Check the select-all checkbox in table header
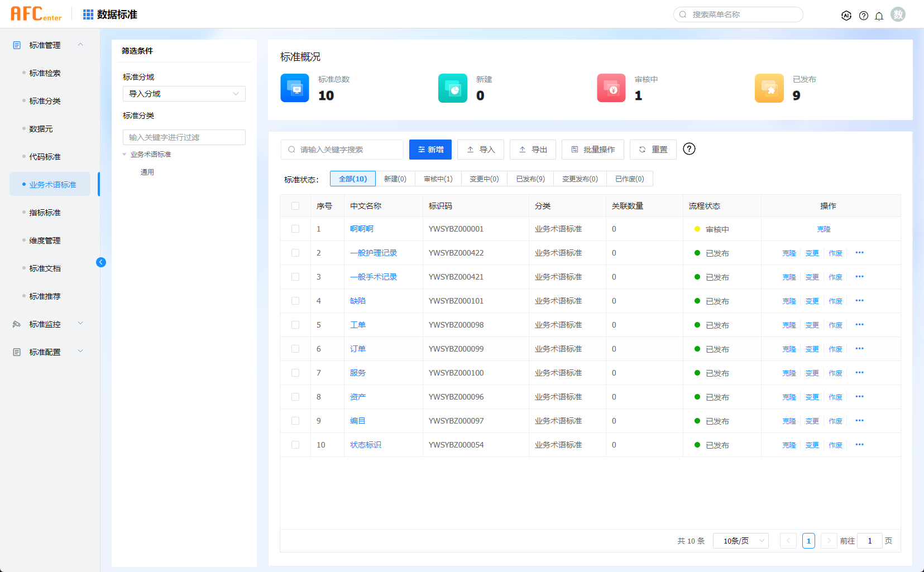Screen dimensions: 924x572 [x=295, y=206]
